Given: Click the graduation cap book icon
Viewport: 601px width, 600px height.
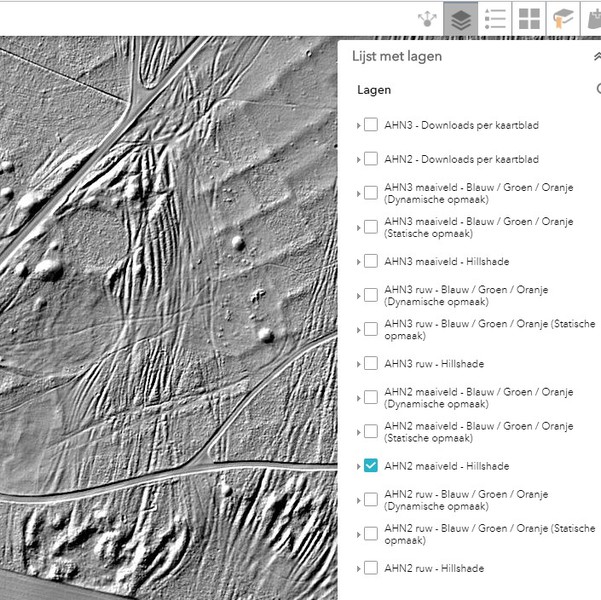Looking at the screenshot, I should (x=563, y=19).
